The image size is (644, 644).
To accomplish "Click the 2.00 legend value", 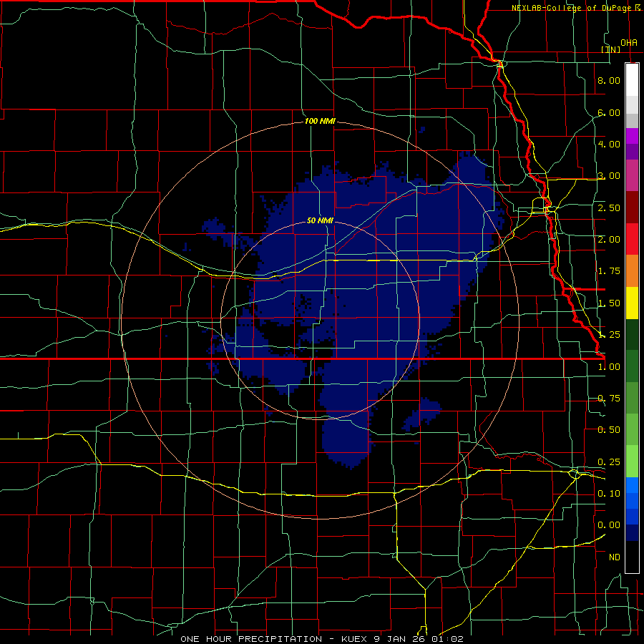I will tap(609, 240).
